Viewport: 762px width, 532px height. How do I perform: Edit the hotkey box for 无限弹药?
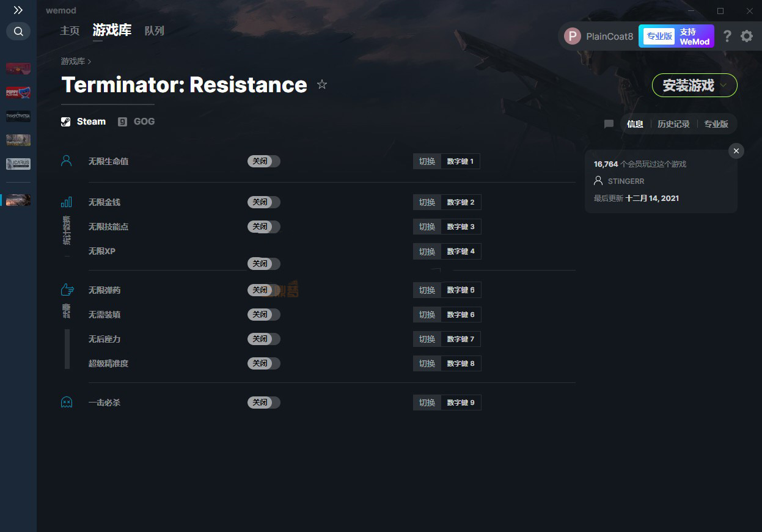[461, 290]
